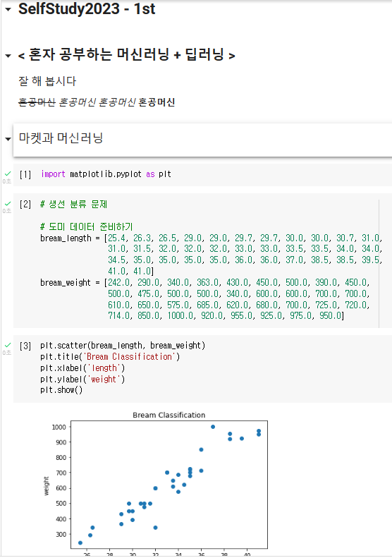This screenshot has width=392, height=558.
Task: Click the struck-through 혼공머신 text
Action: pyautogui.click(x=37, y=102)
